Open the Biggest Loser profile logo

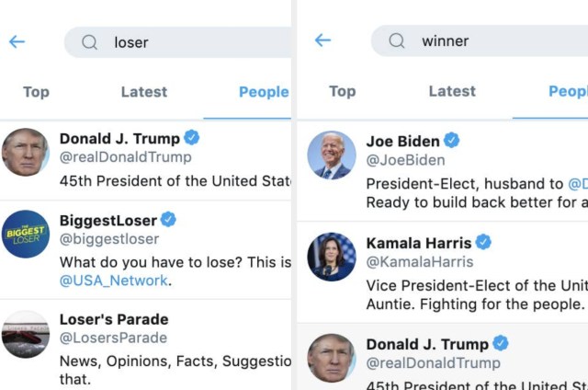pyautogui.click(x=26, y=235)
